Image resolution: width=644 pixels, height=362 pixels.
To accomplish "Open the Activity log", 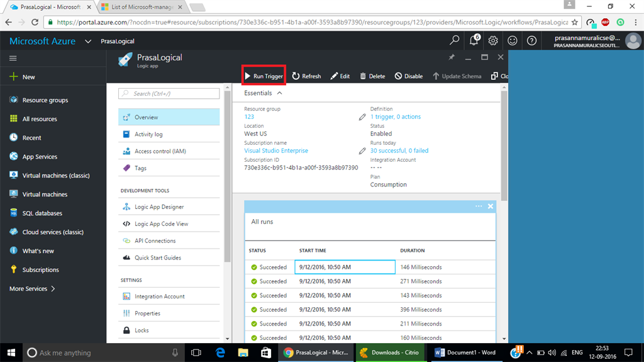I will point(169,134).
